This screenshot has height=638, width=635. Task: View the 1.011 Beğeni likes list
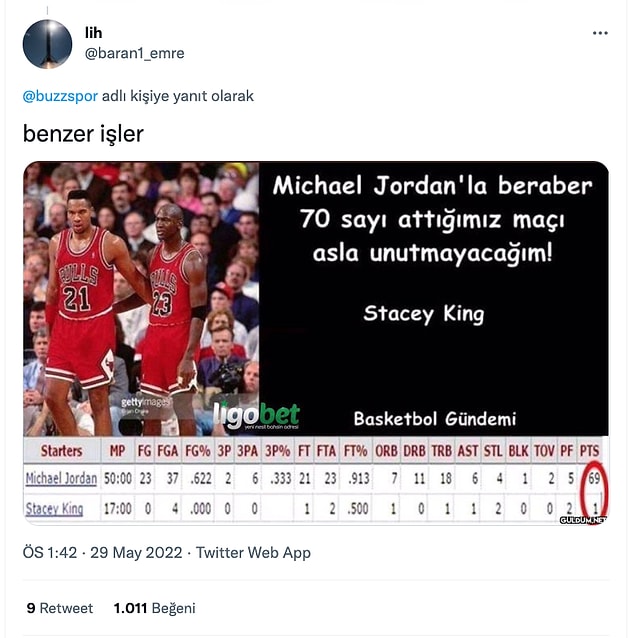point(155,608)
